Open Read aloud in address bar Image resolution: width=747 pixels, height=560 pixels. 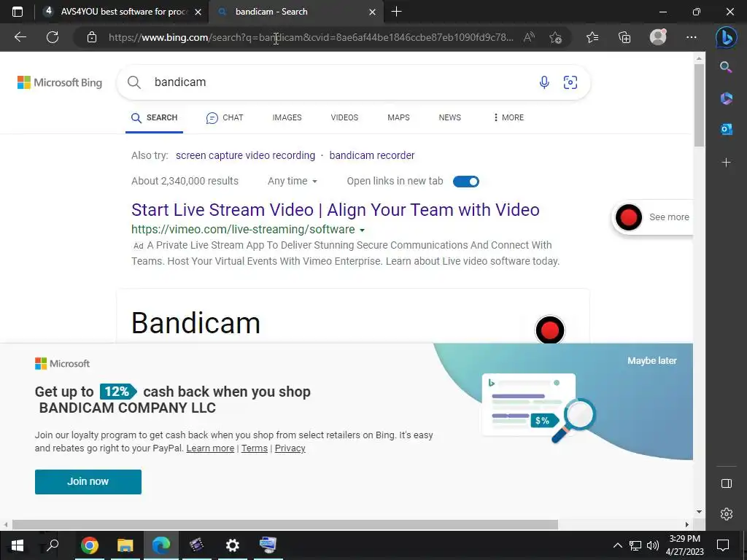[529, 37]
